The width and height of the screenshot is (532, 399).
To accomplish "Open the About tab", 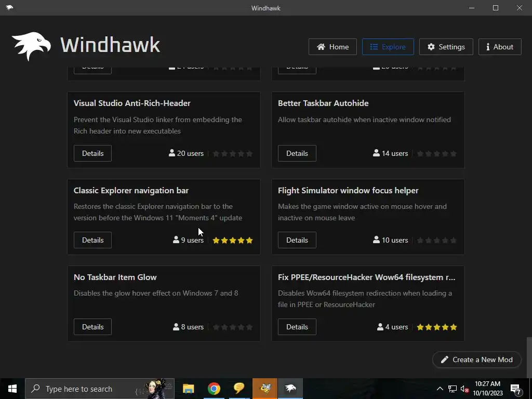I will pyautogui.click(x=500, y=47).
